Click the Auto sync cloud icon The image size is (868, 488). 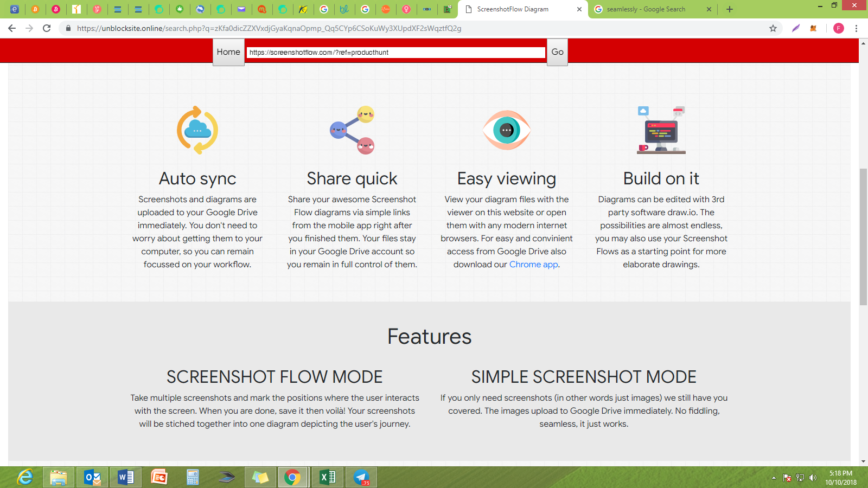click(197, 130)
